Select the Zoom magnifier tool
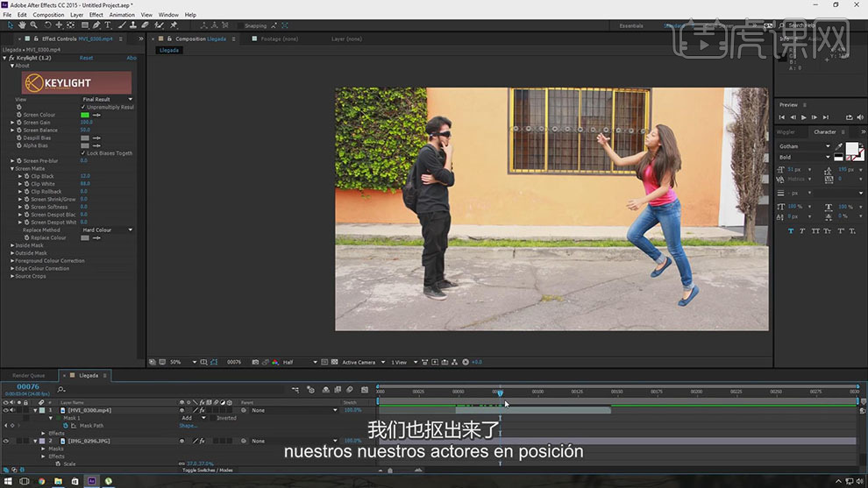The height and width of the screenshot is (488, 868). tap(33, 25)
